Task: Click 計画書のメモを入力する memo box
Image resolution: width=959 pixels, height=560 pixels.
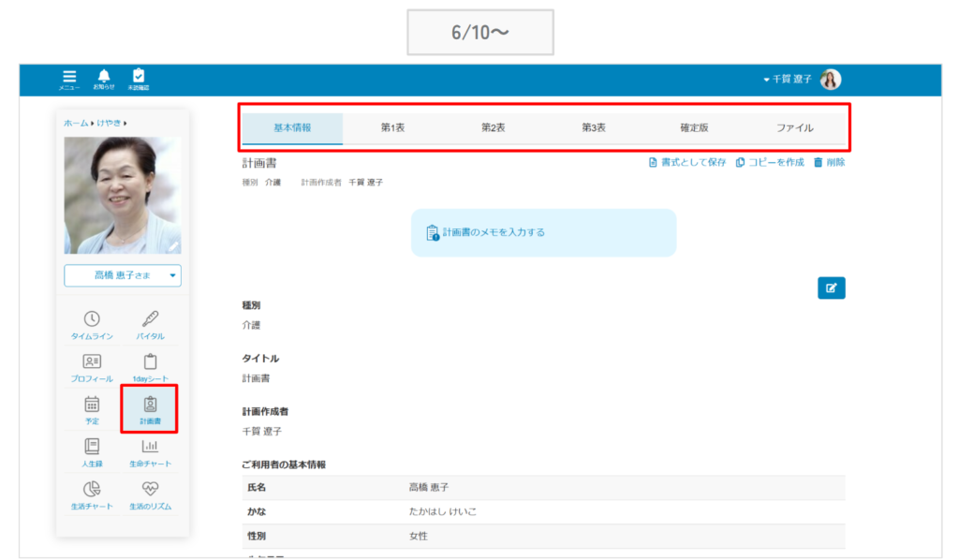Action: pyautogui.click(x=544, y=232)
